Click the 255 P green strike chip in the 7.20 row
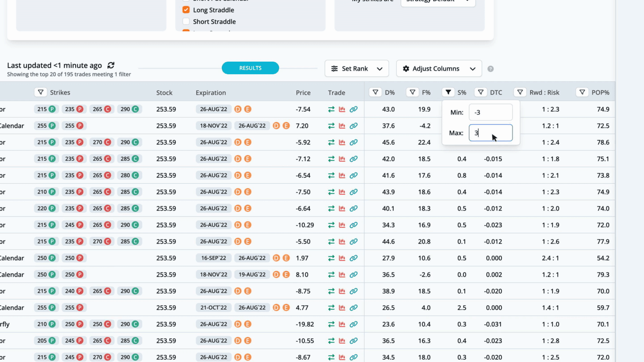This screenshot has width=644, height=362. pyautogui.click(x=47, y=126)
